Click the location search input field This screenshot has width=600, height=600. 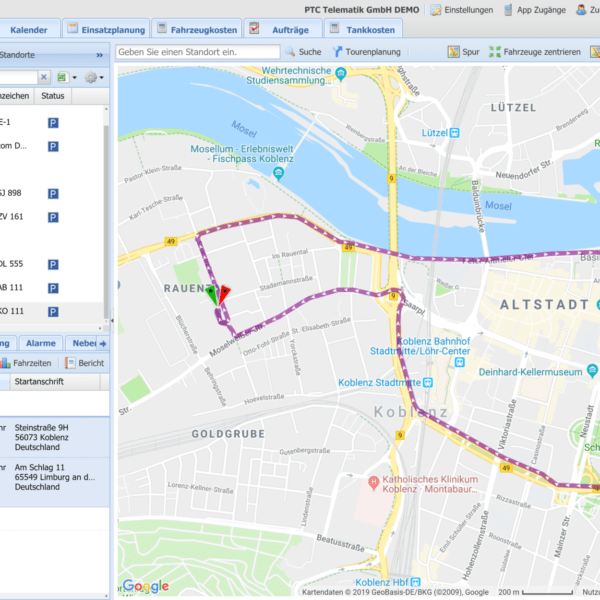[198, 51]
